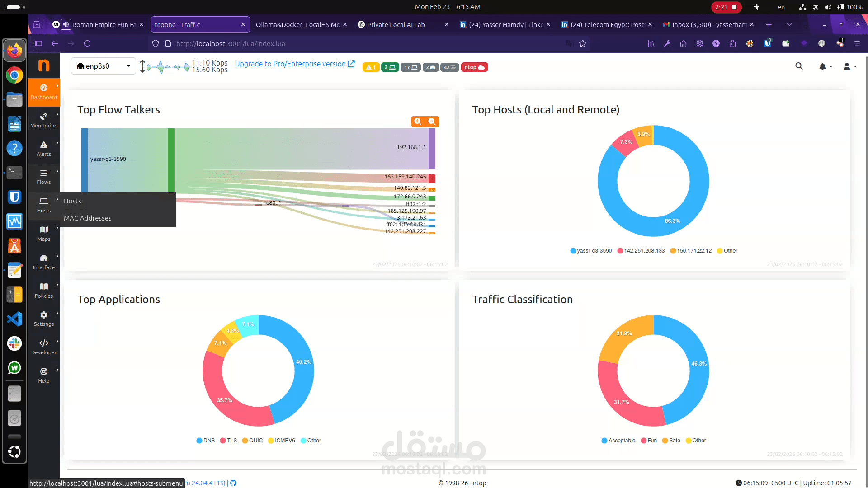
Task: Click the browser address bar
Action: [x=316, y=43]
